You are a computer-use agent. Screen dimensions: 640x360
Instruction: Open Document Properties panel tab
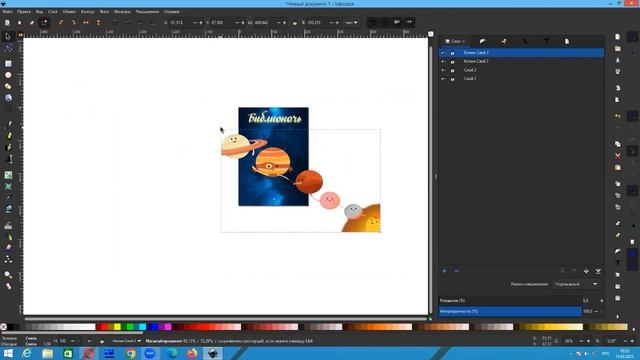[x=567, y=41]
